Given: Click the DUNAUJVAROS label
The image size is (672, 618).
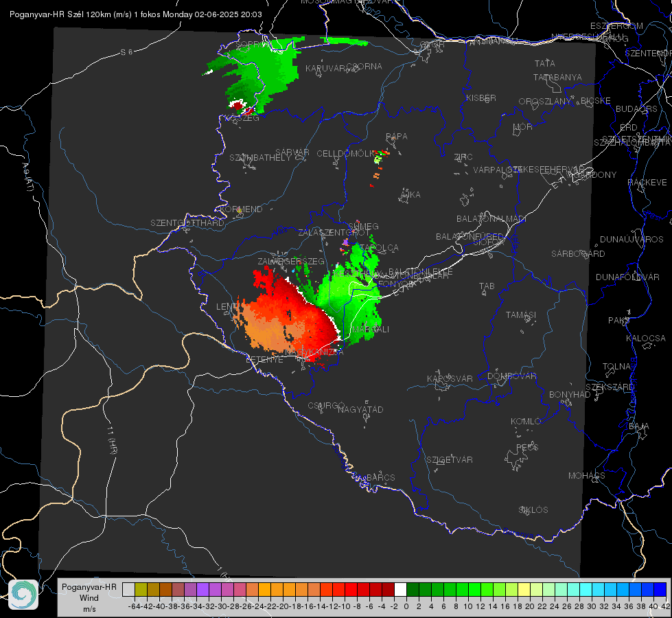Looking at the screenshot, I should pyautogui.click(x=632, y=240).
